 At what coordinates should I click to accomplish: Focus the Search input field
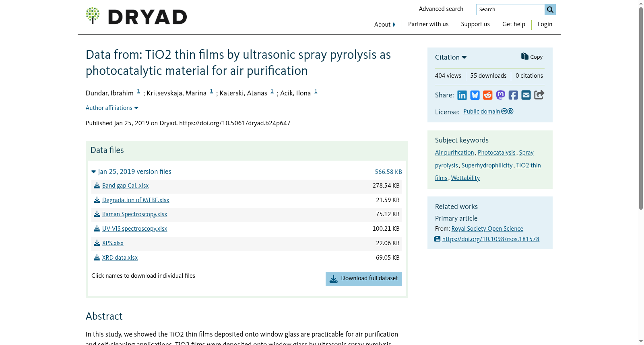[x=510, y=10]
